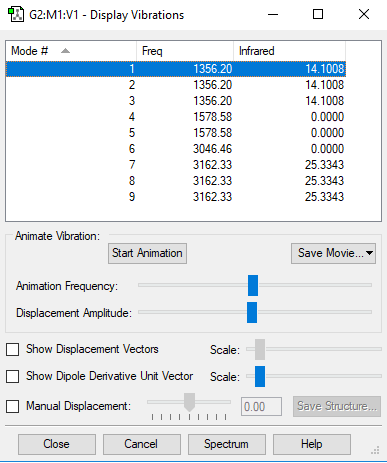This screenshot has height=463, width=387.
Task: Click the Displacement Amplitude slider handle
Action: 252,312
